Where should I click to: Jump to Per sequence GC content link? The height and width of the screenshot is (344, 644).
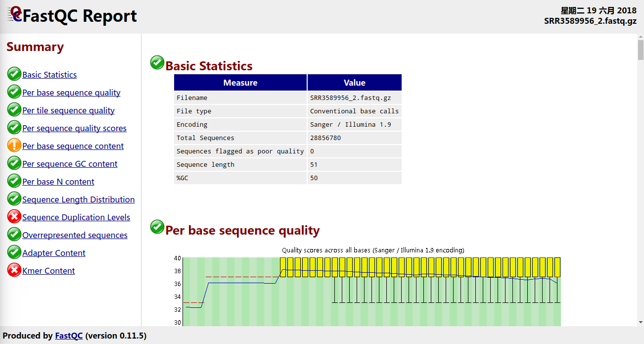(x=70, y=164)
